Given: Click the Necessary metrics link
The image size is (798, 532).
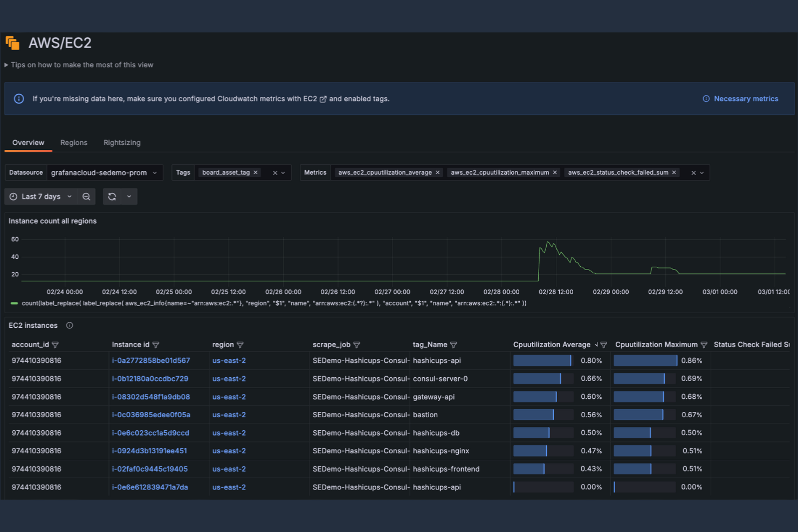Looking at the screenshot, I should [746, 98].
